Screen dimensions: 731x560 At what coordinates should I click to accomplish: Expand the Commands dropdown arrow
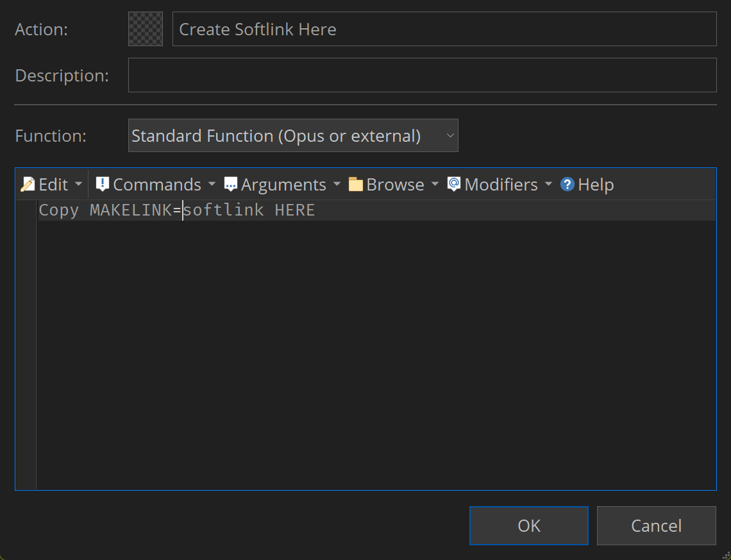[x=212, y=185]
